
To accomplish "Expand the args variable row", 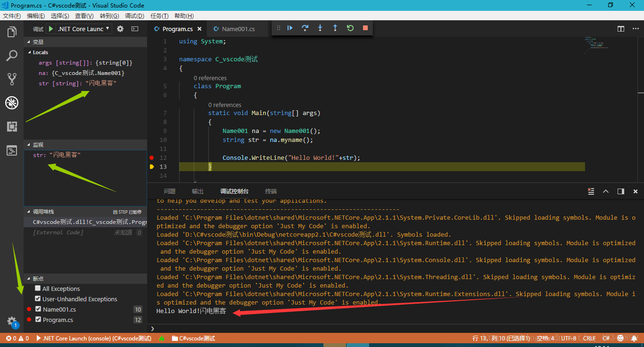I will click(x=85, y=63).
